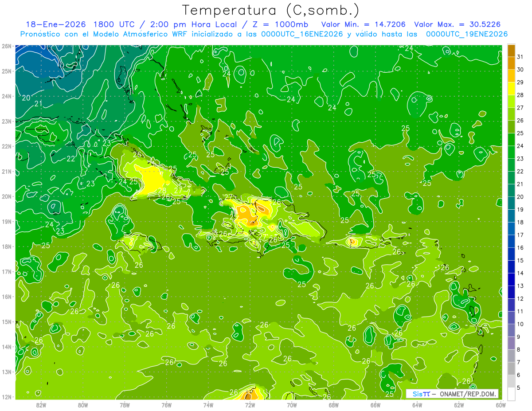Click the 70W longitude axis label

[292, 405]
